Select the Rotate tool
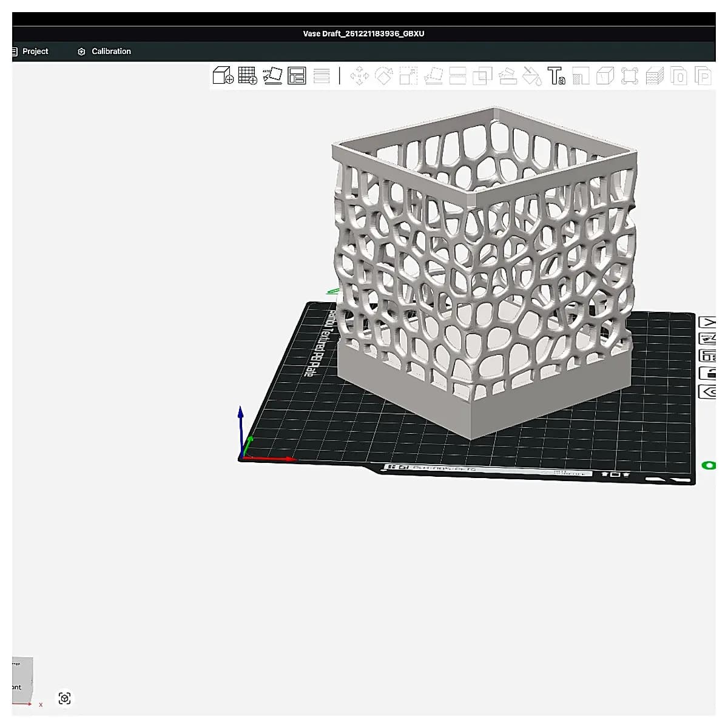 tap(384, 76)
